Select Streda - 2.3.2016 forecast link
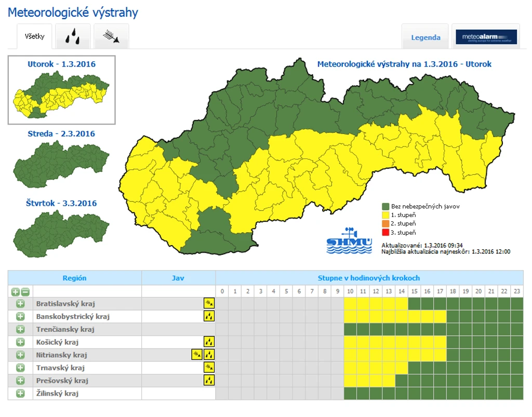This screenshot has height=417, width=532. point(61,133)
